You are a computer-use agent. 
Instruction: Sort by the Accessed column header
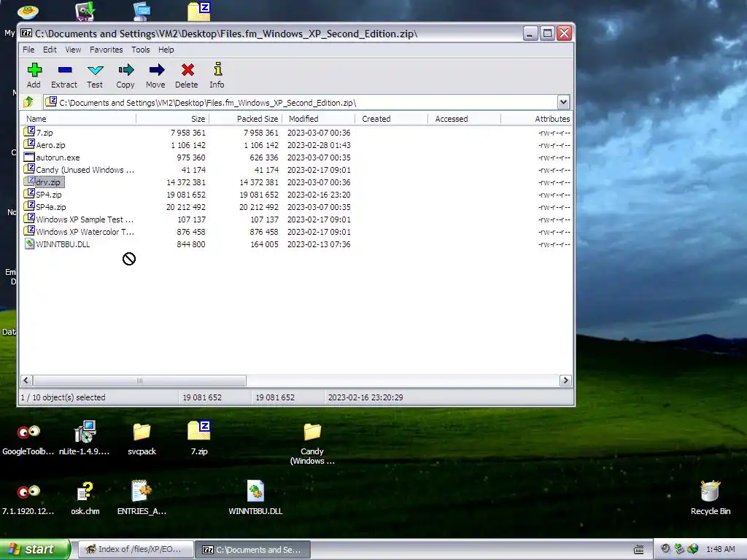click(x=464, y=119)
